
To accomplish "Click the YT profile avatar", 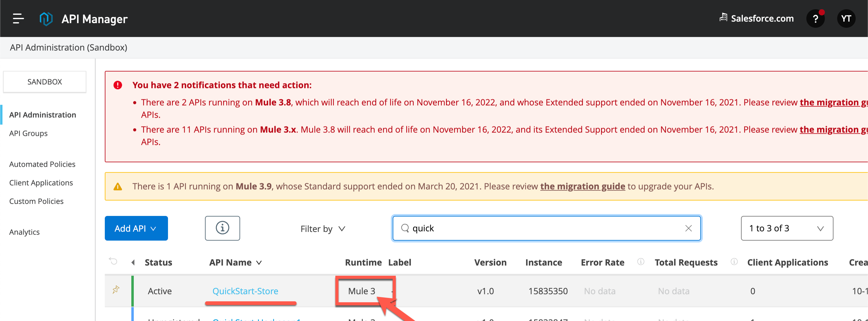I will click(846, 18).
